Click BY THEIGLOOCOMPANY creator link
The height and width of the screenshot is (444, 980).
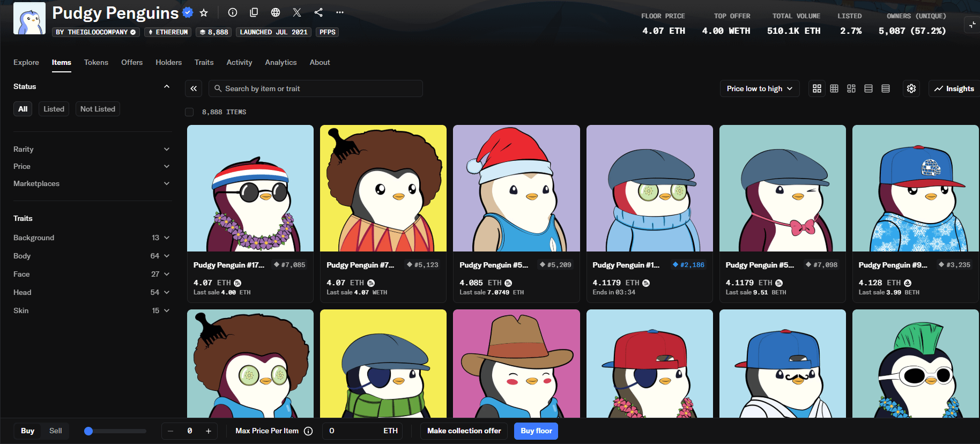pos(96,32)
